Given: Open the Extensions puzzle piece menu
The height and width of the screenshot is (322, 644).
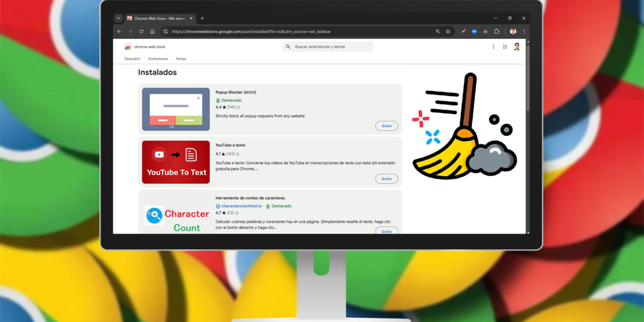Looking at the screenshot, I should tap(497, 31).
